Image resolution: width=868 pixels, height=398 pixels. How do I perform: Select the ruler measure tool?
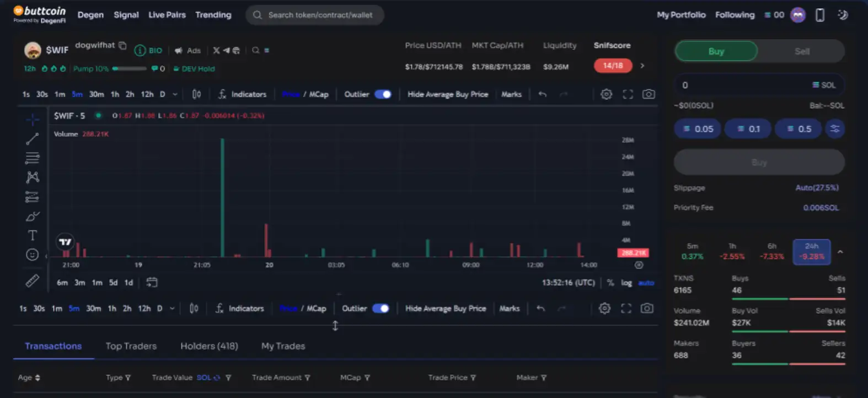pos(33,281)
